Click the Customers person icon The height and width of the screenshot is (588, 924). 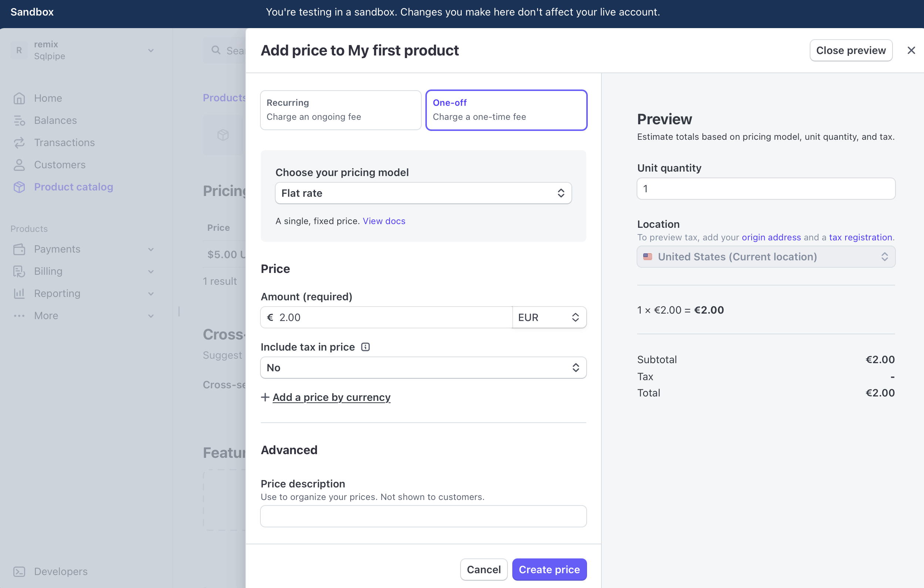point(19,165)
